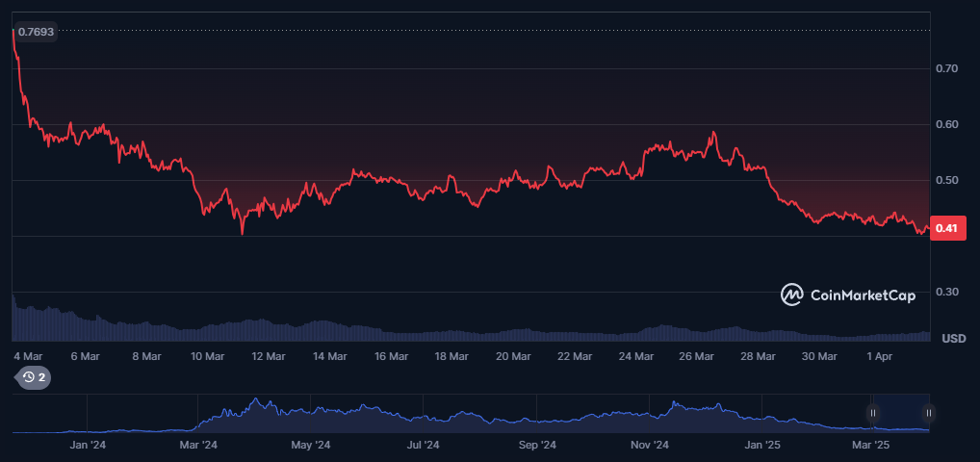The image size is (980, 462).
Task: Click the 26 Mar date label
Action: tap(696, 356)
